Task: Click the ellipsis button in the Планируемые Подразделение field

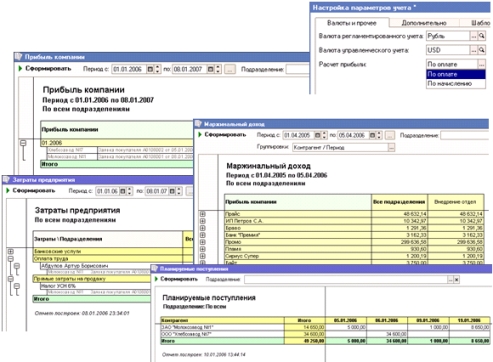Action: [x=450, y=280]
